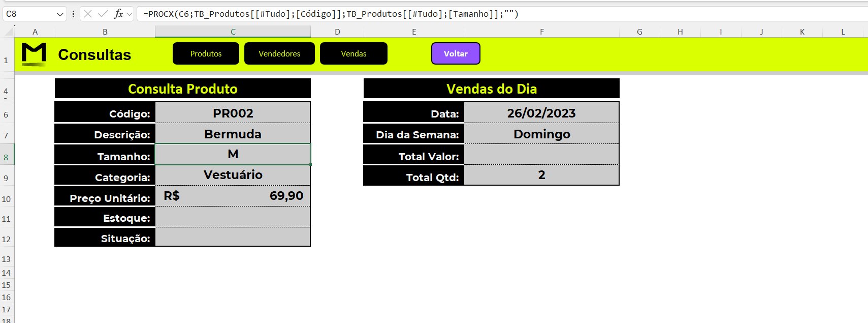The height and width of the screenshot is (323, 868).
Task: Select column G header
Action: 639,32
